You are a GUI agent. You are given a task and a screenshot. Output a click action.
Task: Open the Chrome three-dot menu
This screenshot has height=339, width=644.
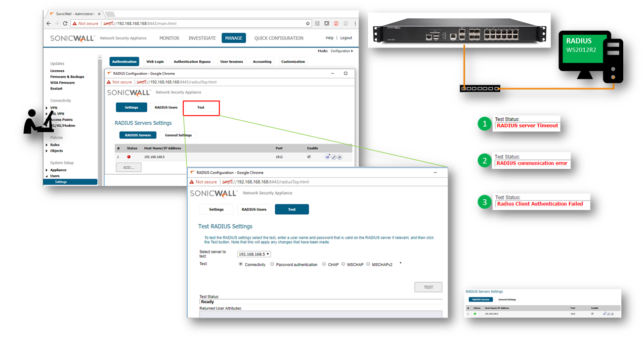coord(355,23)
